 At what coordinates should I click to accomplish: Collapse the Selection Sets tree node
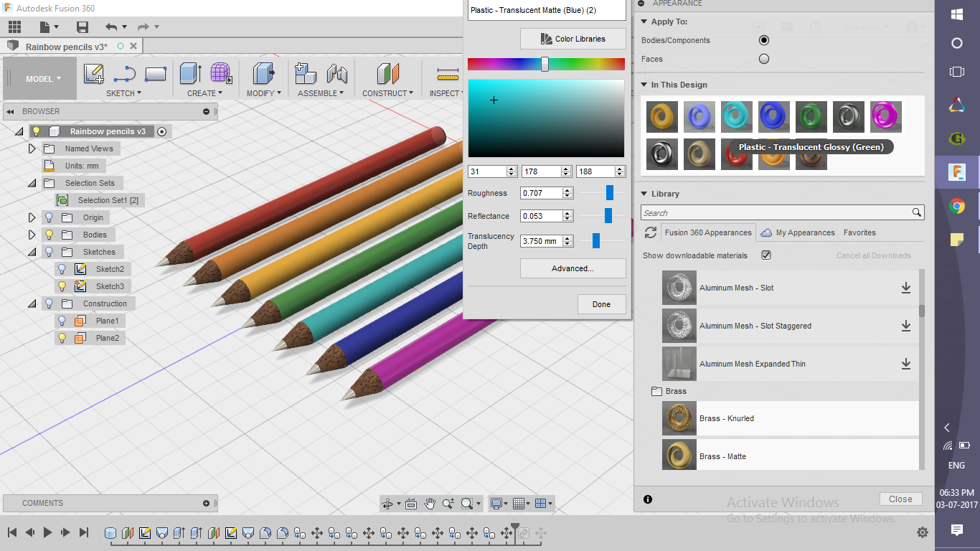pyautogui.click(x=32, y=183)
